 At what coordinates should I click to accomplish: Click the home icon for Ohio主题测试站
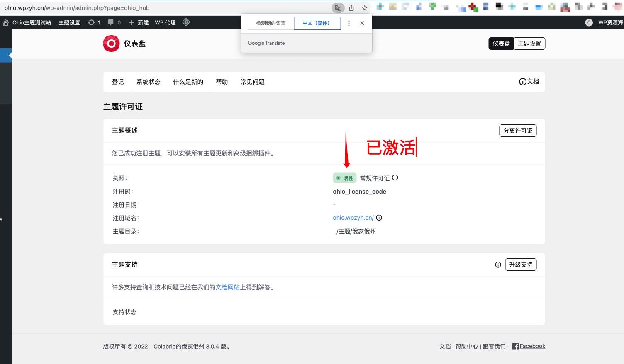(x=6, y=23)
